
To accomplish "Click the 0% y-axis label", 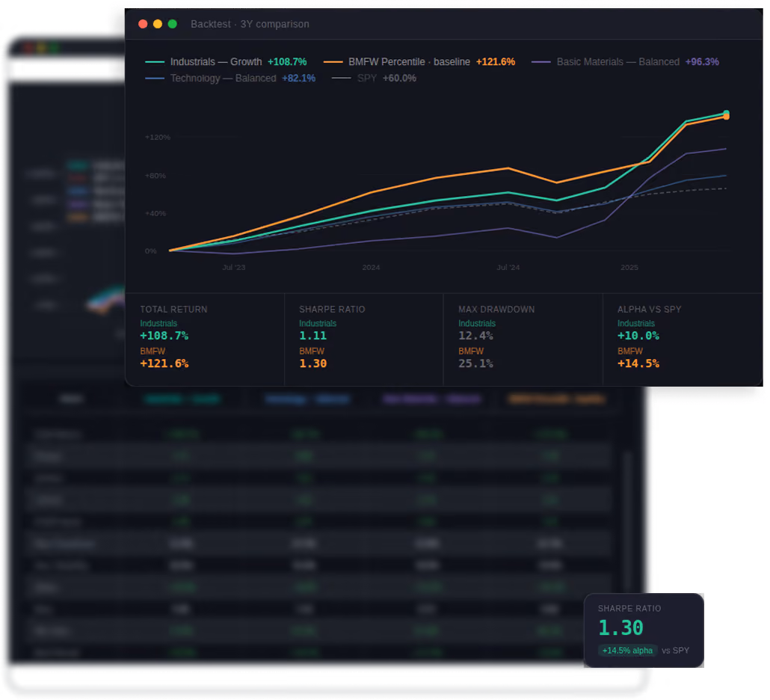I will 151,251.
